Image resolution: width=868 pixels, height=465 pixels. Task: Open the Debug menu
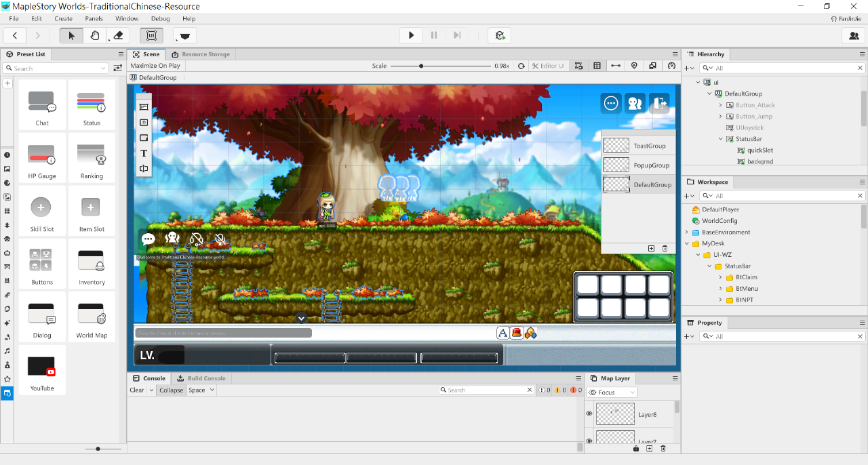(x=160, y=18)
